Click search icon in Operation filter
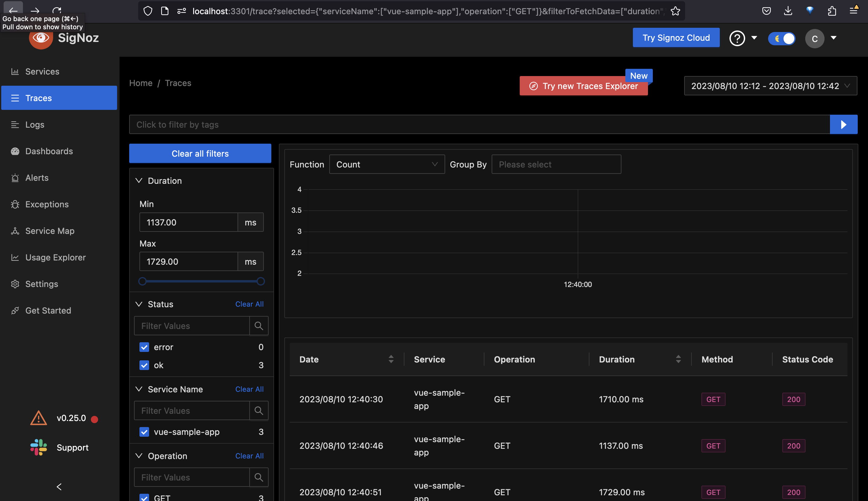Screen dimensions: 868x501 click(259, 477)
